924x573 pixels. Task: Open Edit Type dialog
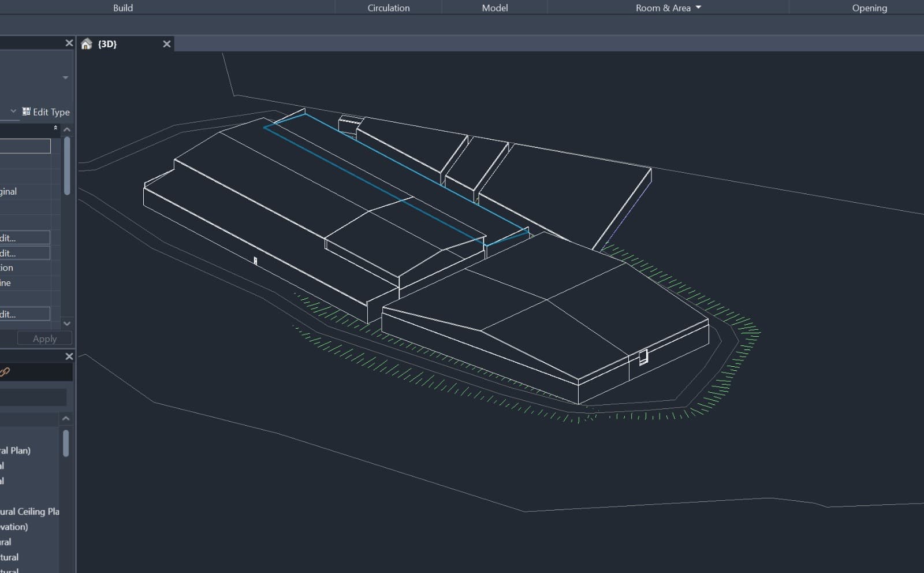point(46,112)
